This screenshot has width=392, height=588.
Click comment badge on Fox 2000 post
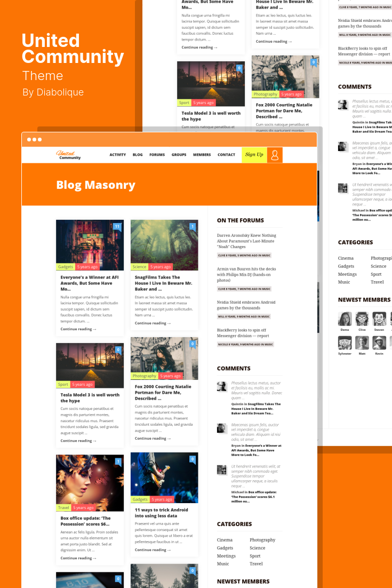click(x=193, y=344)
